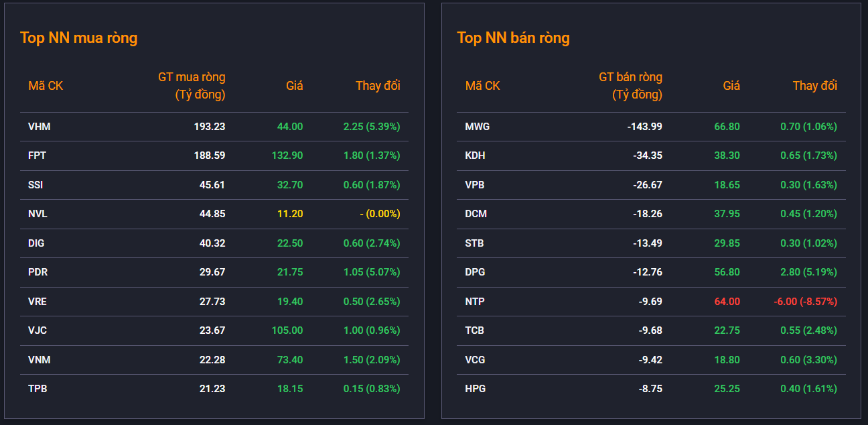Click Giá header in net-buy table

[x=295, y=86]
